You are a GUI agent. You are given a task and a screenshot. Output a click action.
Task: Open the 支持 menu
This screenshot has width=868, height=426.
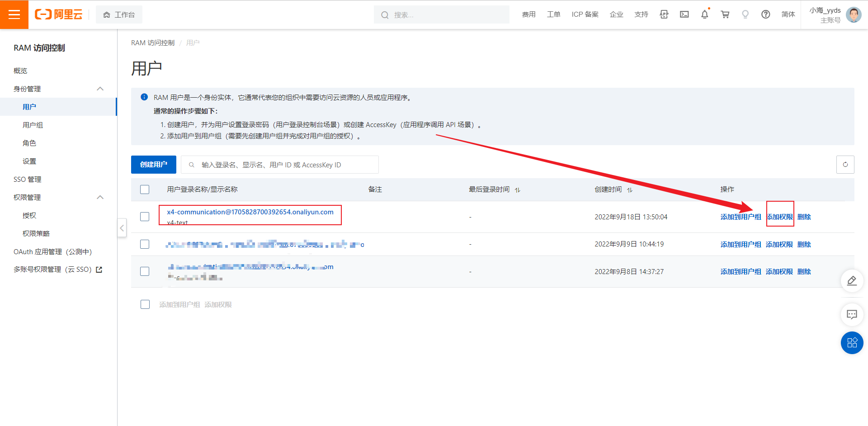point(641,14)
